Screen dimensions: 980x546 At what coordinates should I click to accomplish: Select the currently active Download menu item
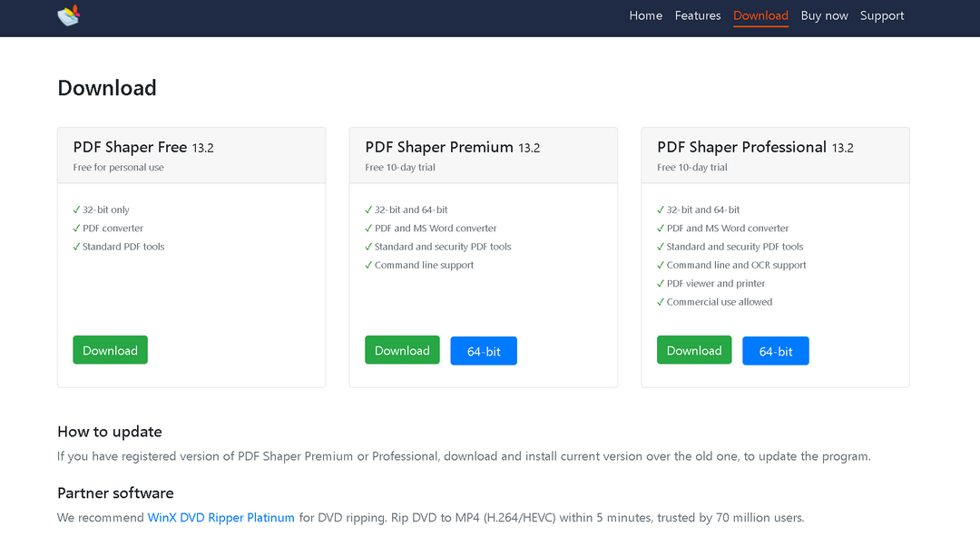(x=760, y=15)
